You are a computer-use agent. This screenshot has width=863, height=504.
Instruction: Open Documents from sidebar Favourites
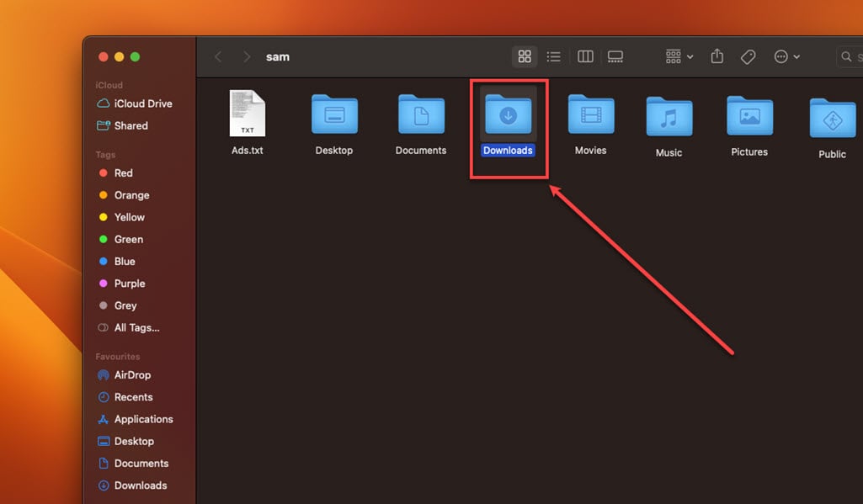point(133,463)
